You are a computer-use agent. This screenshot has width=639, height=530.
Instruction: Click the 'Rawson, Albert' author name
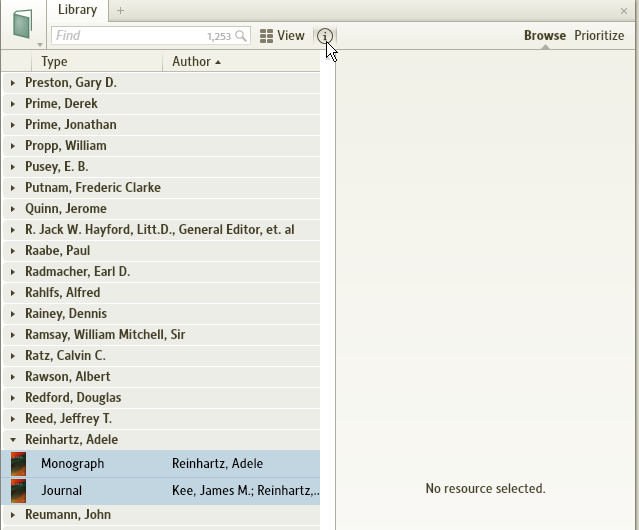[68, 376]
